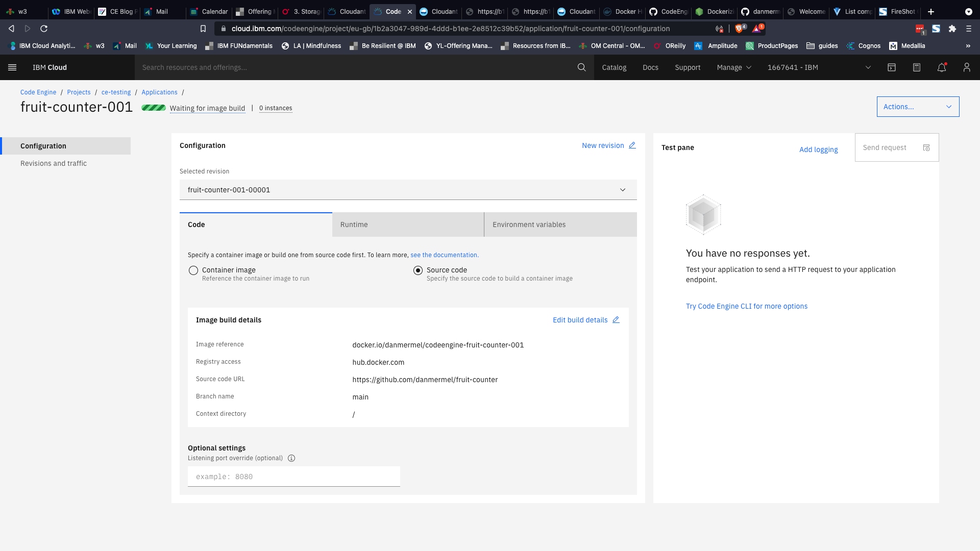980x551 pixels.
Task: Open the user profile avatar icon
Action: click(967, 67)
